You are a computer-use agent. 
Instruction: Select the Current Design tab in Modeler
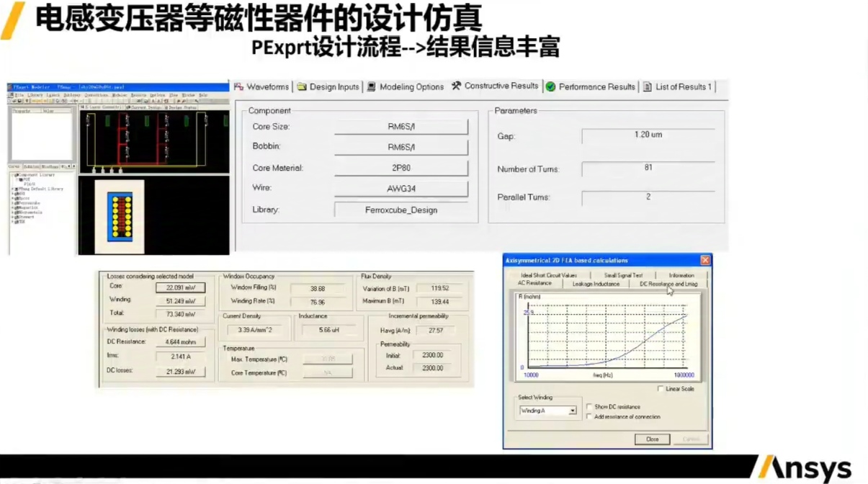click(x=143, y=107)
